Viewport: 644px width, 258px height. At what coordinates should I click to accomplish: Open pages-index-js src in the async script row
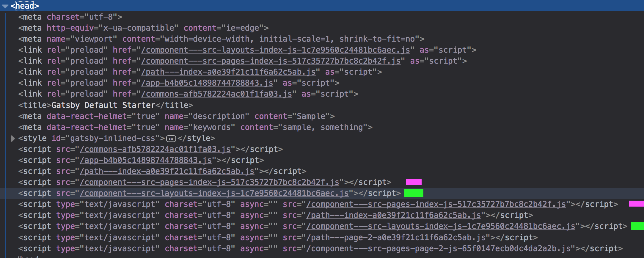[436, 204]
